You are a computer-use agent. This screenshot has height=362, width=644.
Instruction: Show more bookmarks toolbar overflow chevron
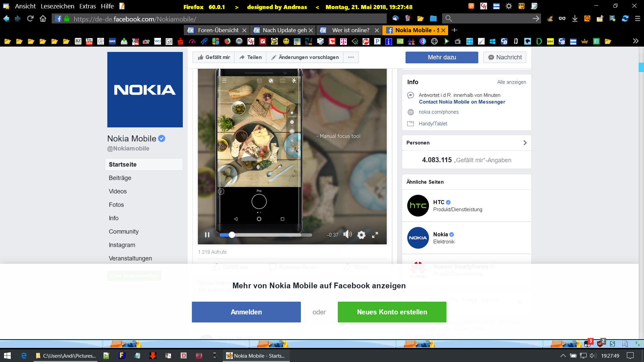point(635,41)
